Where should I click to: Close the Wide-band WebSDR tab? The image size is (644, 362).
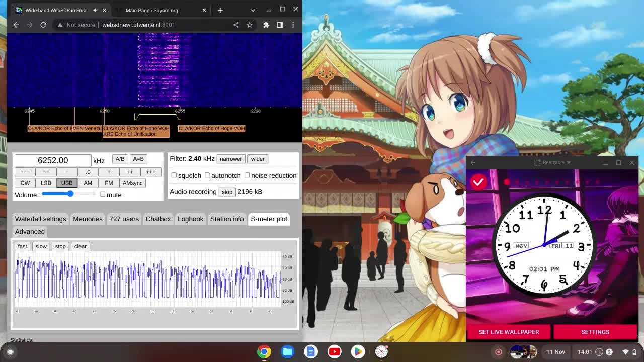coord(104,10)
